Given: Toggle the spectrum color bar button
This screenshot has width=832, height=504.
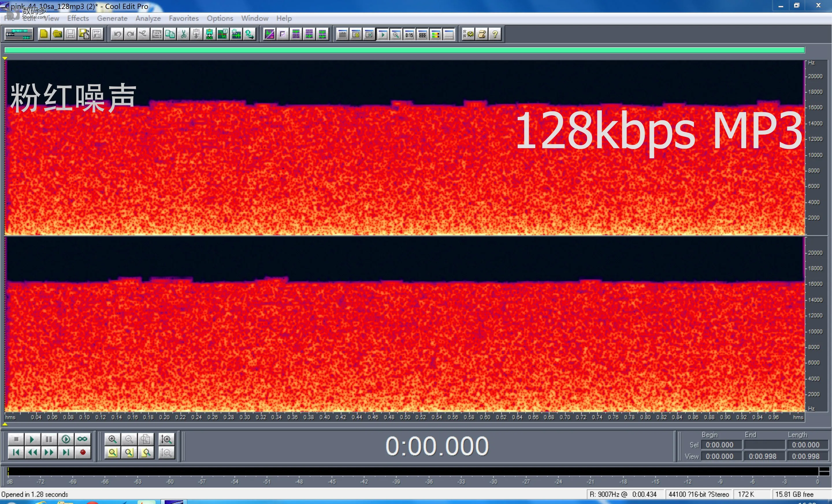Looking at the screenshot, I should point(436,34).
